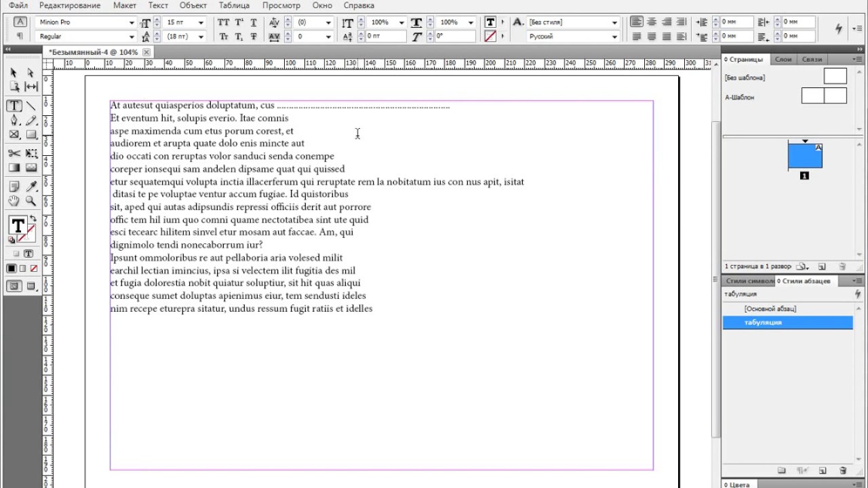Select the Pencil tool

click(31, 121)
